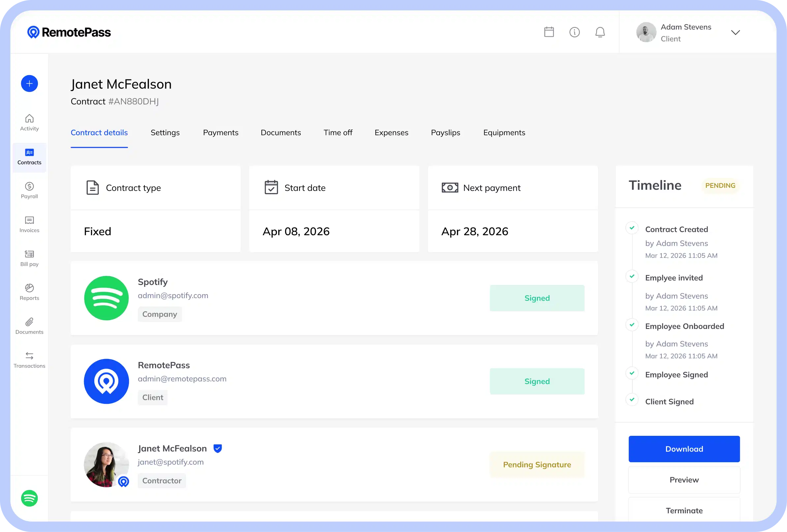Click Janet McFealson's profile photo
The width and height of the screenshot is (787, 532).
pos(106,464)
